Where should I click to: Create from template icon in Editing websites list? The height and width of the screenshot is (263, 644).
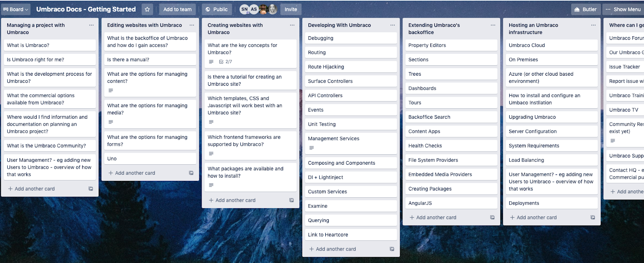(x=191, y=173)
